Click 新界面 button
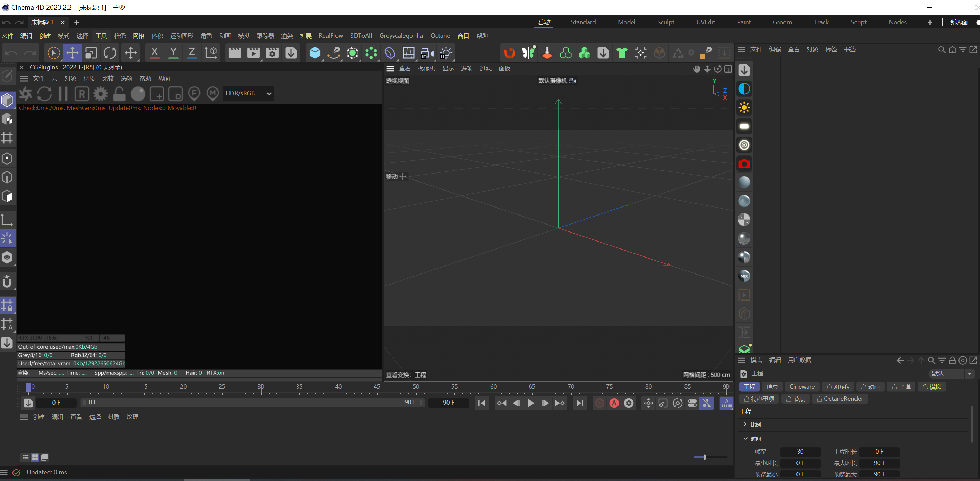The width and height of the screenshot is (980, 481). point(958,22)
